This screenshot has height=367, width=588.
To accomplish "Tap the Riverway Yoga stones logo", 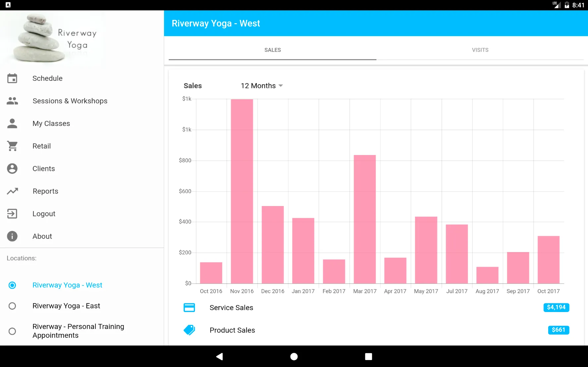I will [55, 38].
